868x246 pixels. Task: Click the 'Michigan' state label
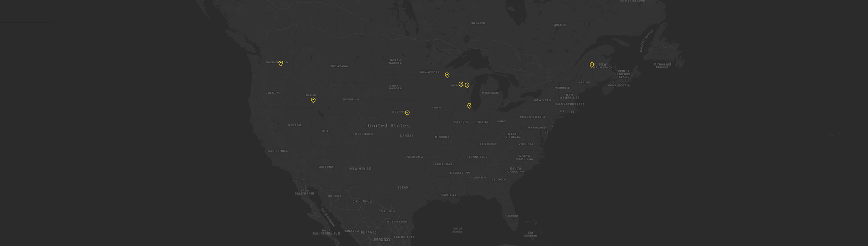tap(490, 93)
